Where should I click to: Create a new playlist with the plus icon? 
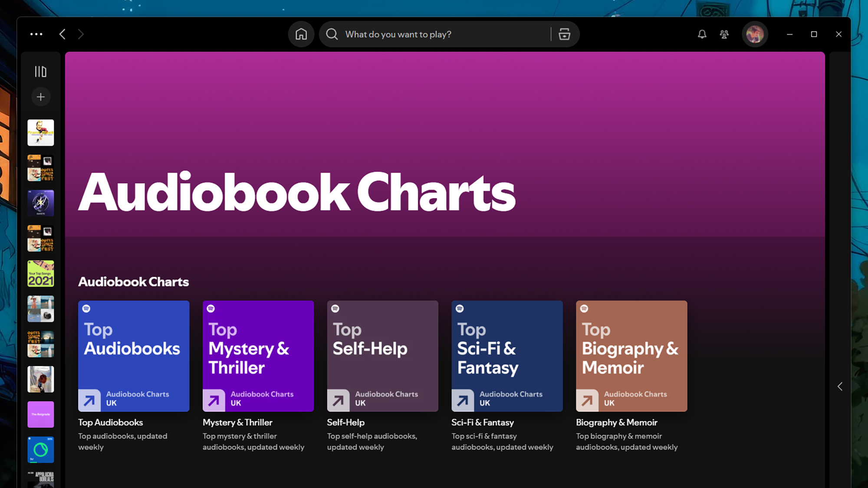[x=40, y=97]
